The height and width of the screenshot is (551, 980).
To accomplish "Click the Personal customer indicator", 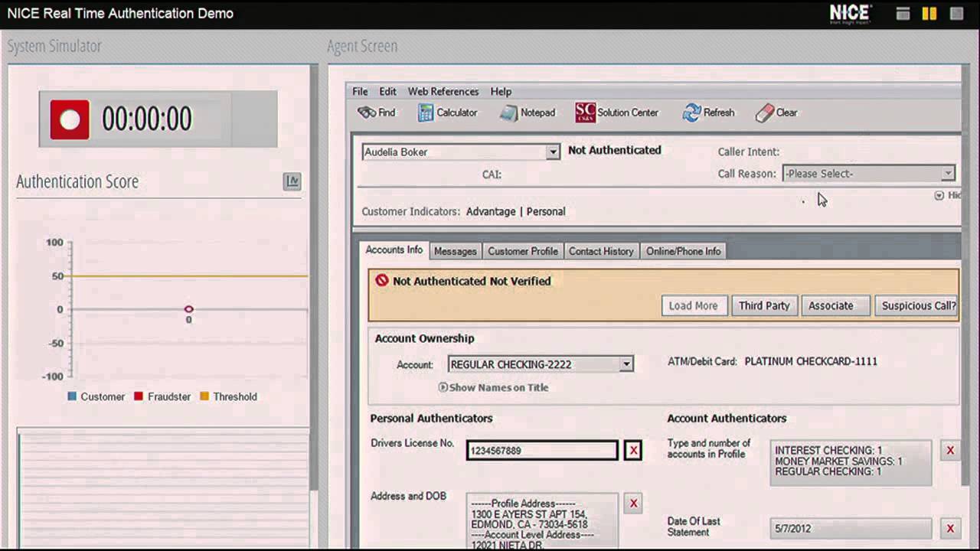I will click(546, 211).
